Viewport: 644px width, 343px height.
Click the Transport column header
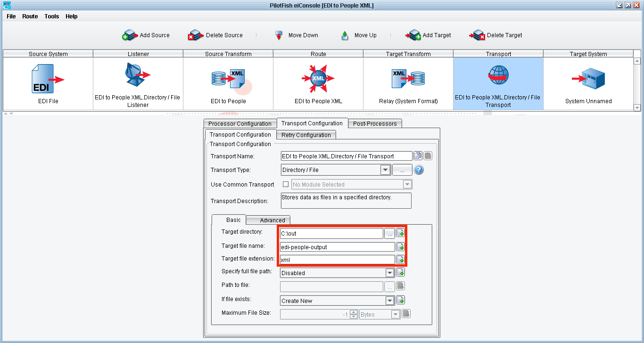point(498,54)
